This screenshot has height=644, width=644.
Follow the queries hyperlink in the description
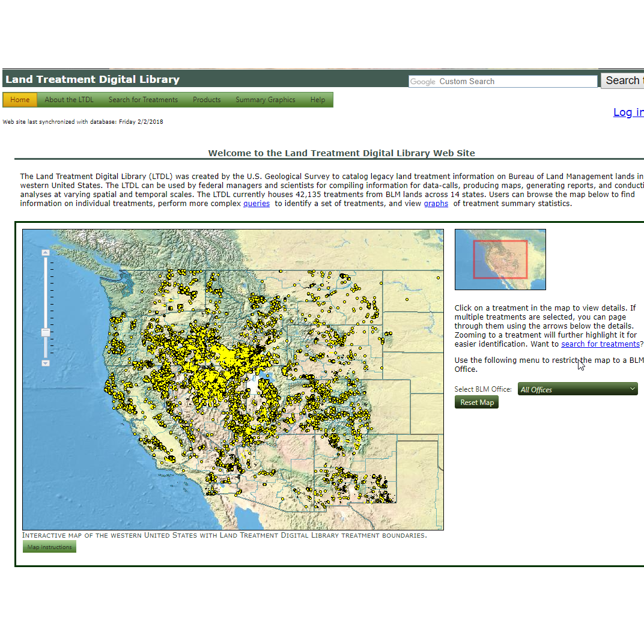point(257,203)
